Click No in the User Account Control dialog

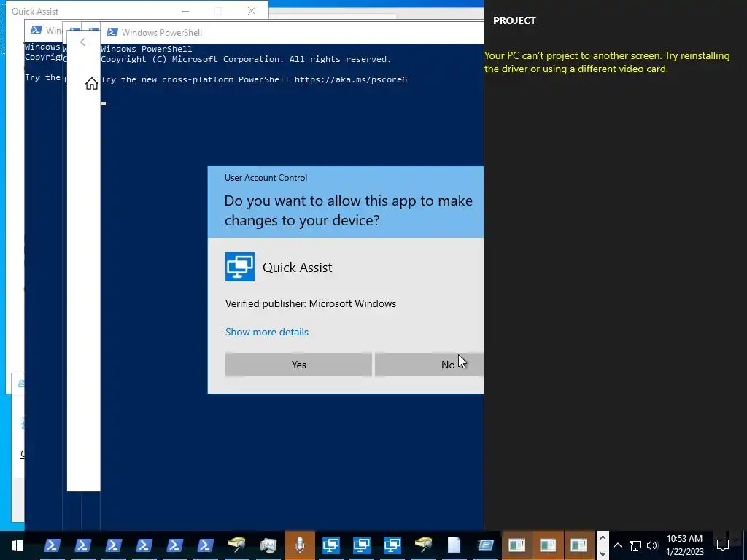(x=429, y=365)
